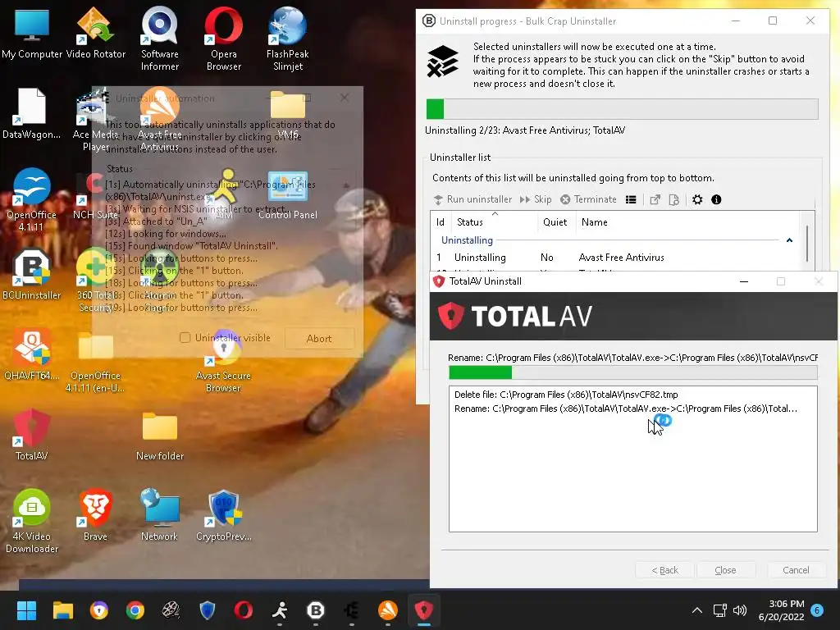Click the Delete file log line

566,395
